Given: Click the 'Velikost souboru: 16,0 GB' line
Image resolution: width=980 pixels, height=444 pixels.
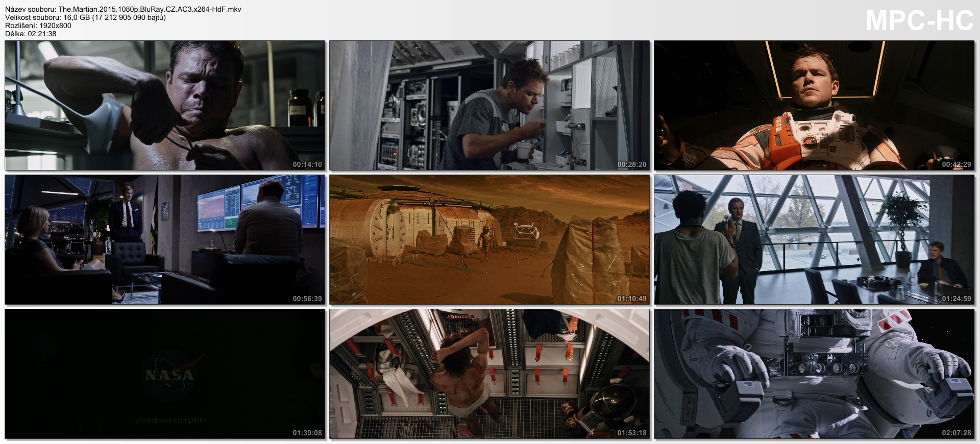Looking at the screenshot, I should tap(85, 17).
